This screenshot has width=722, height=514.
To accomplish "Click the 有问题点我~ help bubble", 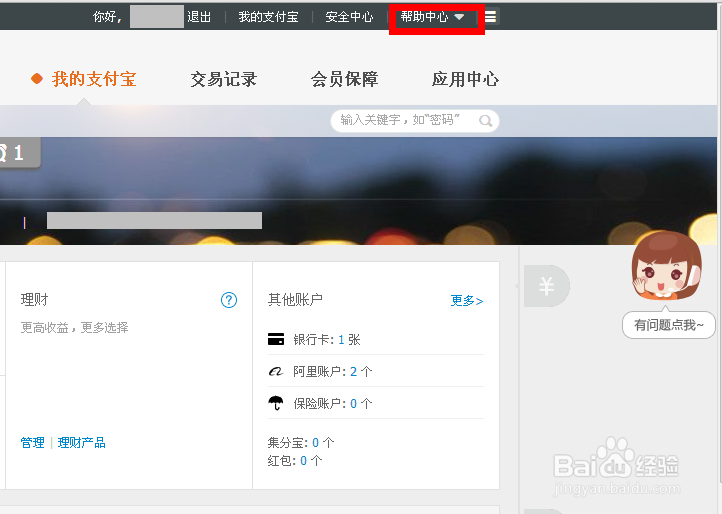I will 669,325.
